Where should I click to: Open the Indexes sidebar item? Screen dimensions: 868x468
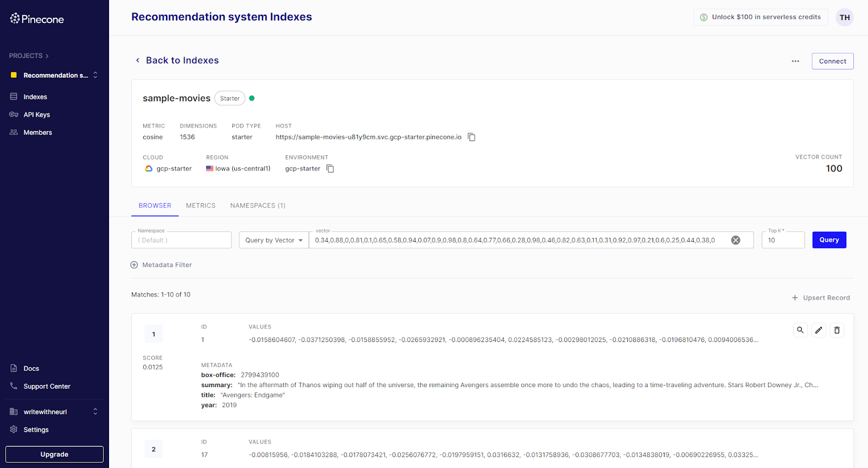[35, 97]
